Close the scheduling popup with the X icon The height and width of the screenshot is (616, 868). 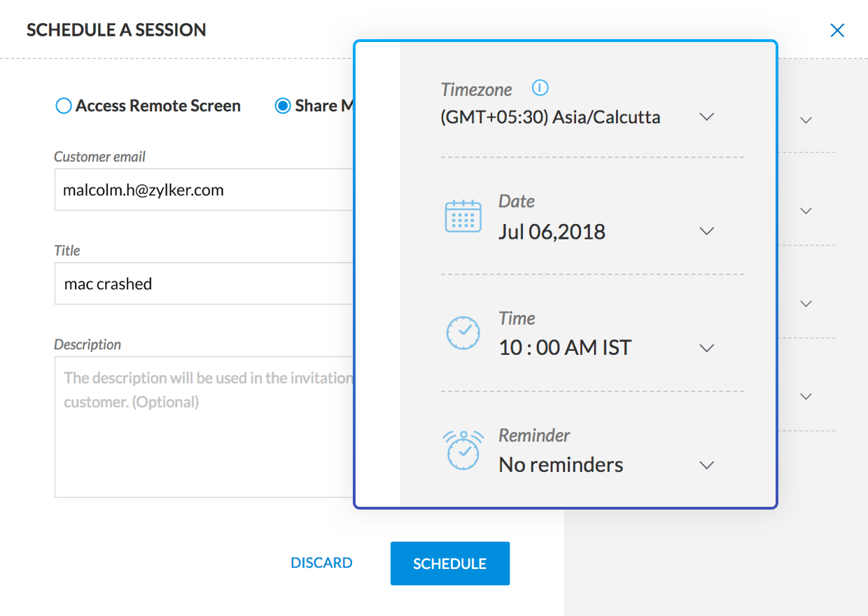point(837,30)
